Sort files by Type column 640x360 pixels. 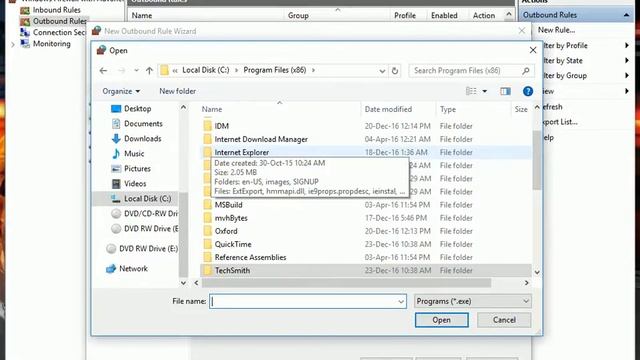(448, 109)
